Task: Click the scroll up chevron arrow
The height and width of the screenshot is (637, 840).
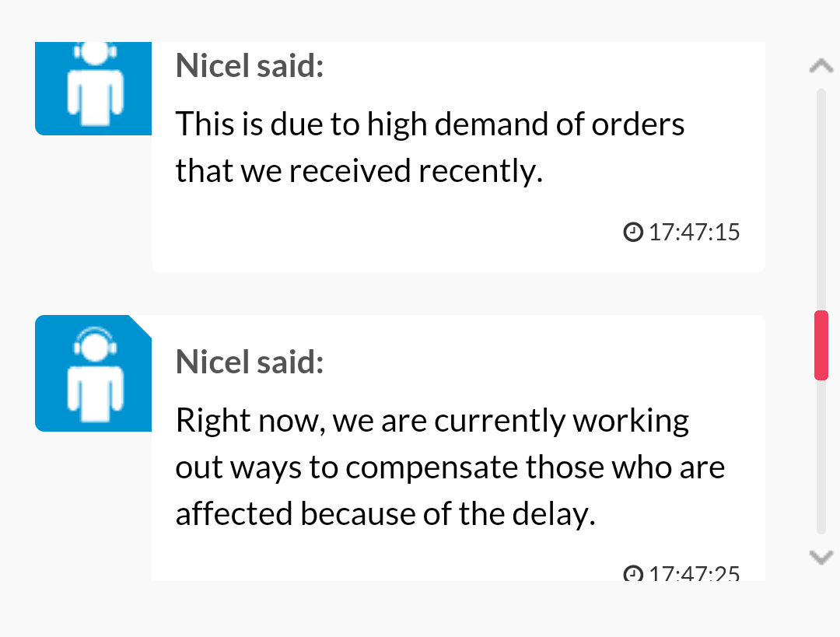Action: click(x=821, y=66)
